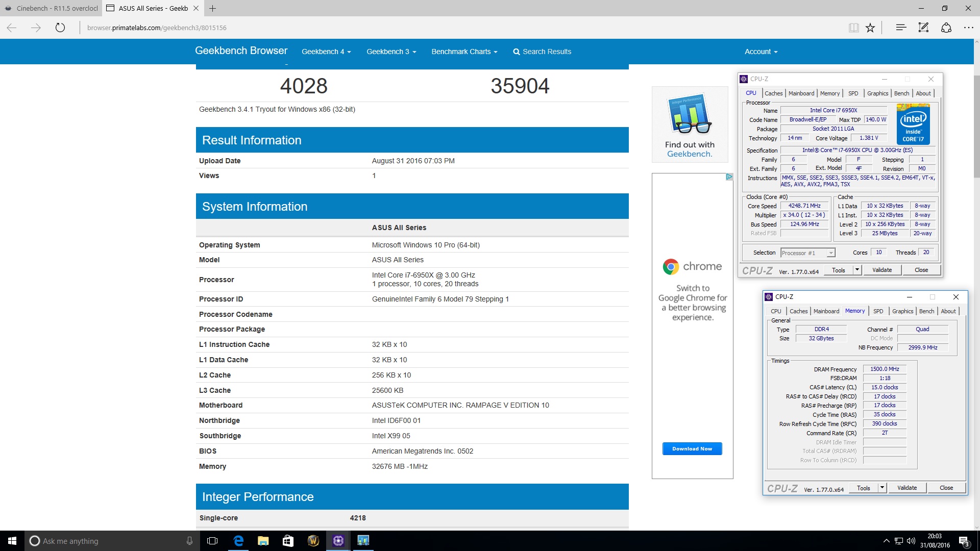This screenshot has height=551, width=980.
Task: Open File Explorer from the taskbar
Action: coord(263,541)
